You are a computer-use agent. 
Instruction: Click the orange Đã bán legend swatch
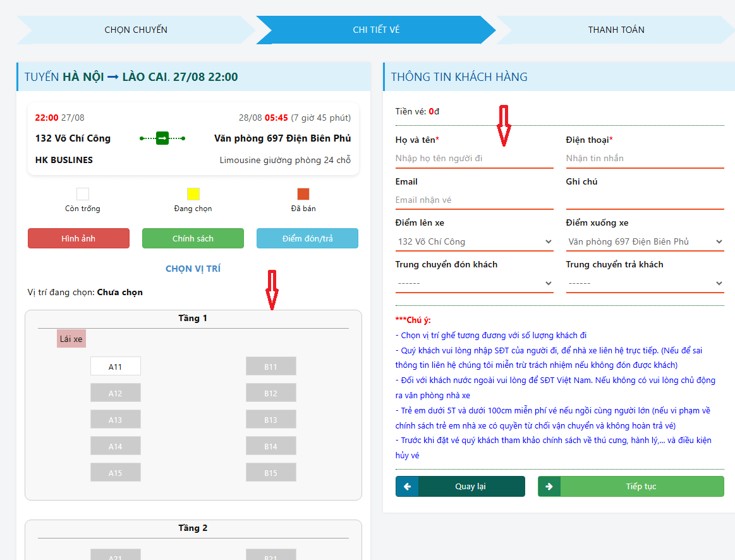303,194
